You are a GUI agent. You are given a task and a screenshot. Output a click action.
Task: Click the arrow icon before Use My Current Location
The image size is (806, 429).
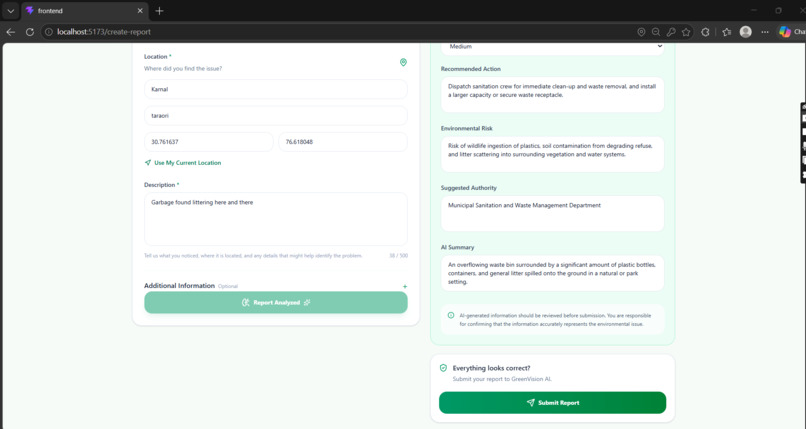coord(148,163)
